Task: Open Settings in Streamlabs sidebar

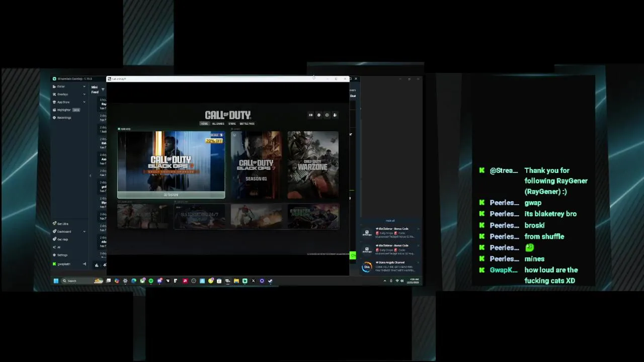Action: pyautogui.click(x=62, y=255)
